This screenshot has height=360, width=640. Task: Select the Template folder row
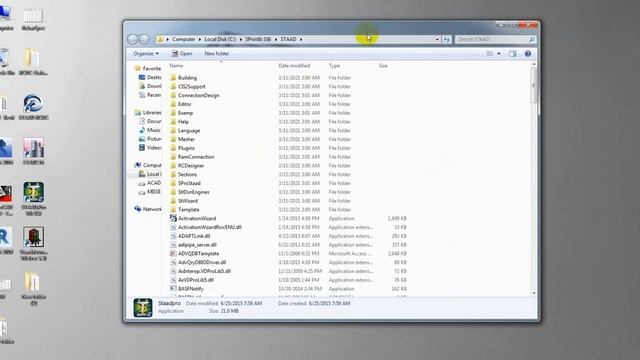click(288, 209)
